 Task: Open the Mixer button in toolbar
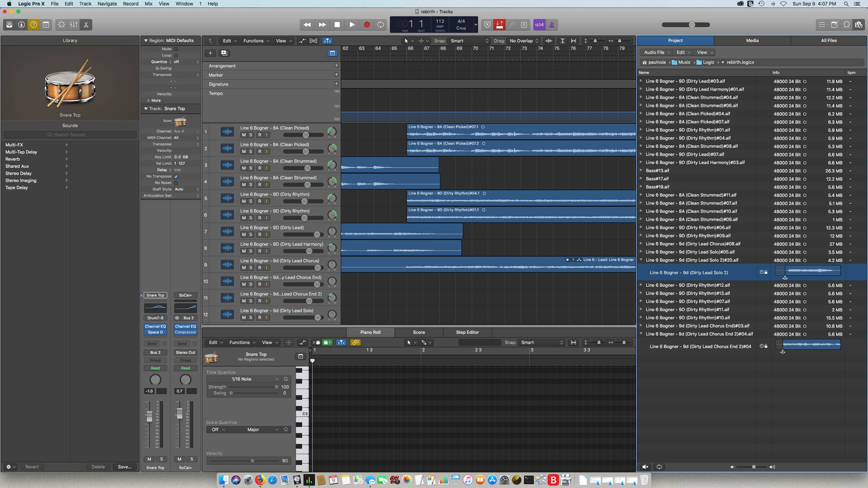(x=74, y=25)
